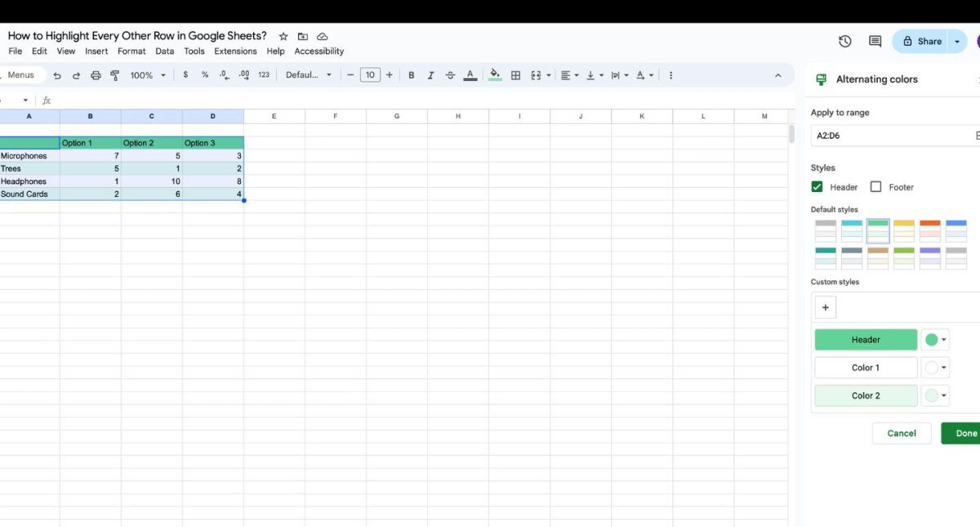This screenshot has width=980, height=527.
Task: Open the horizontal align dropdown
Action: coord(569,75)
